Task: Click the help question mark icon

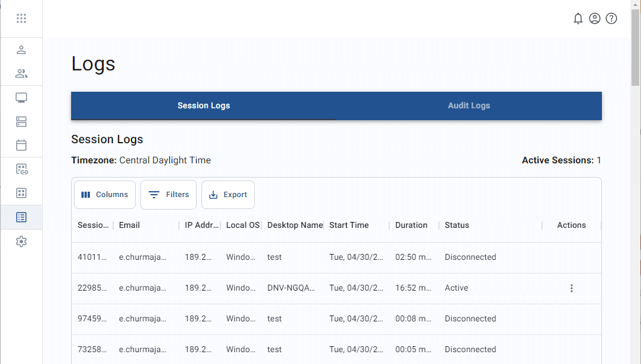Action: [x=611, y=18]
